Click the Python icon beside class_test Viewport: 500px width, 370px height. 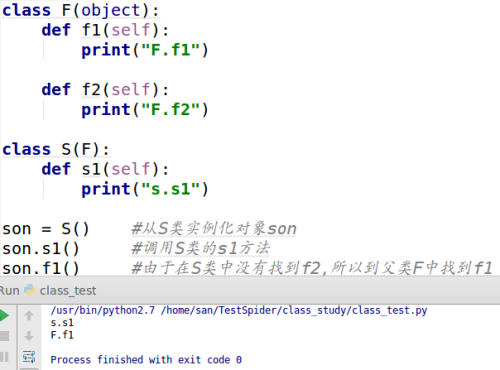[30, 290]
